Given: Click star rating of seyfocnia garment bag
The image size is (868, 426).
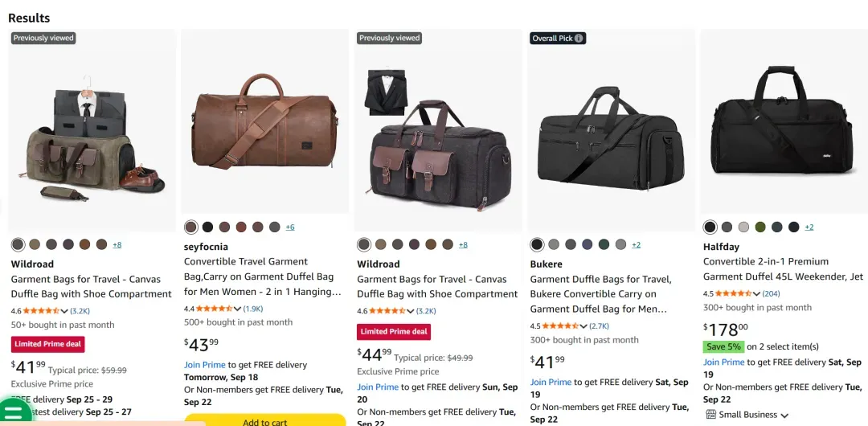Looking at the screenshot, I should click(x=215, y=309).
